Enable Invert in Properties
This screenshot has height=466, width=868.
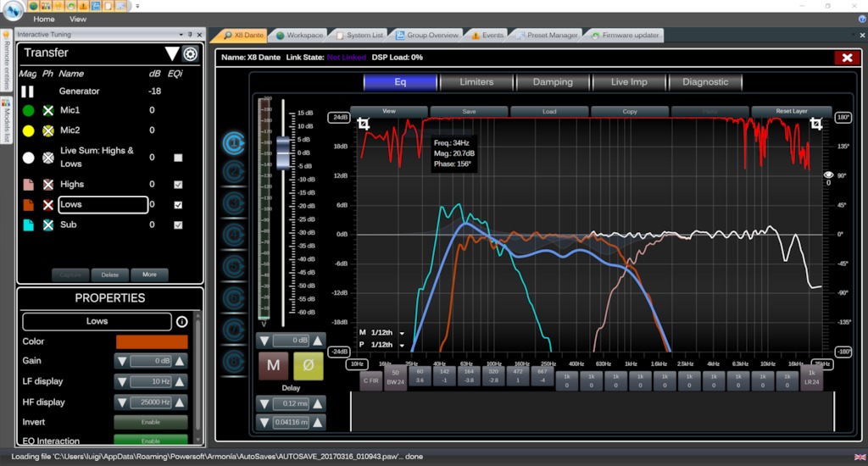pyautogui.click(x=151, y=422)
